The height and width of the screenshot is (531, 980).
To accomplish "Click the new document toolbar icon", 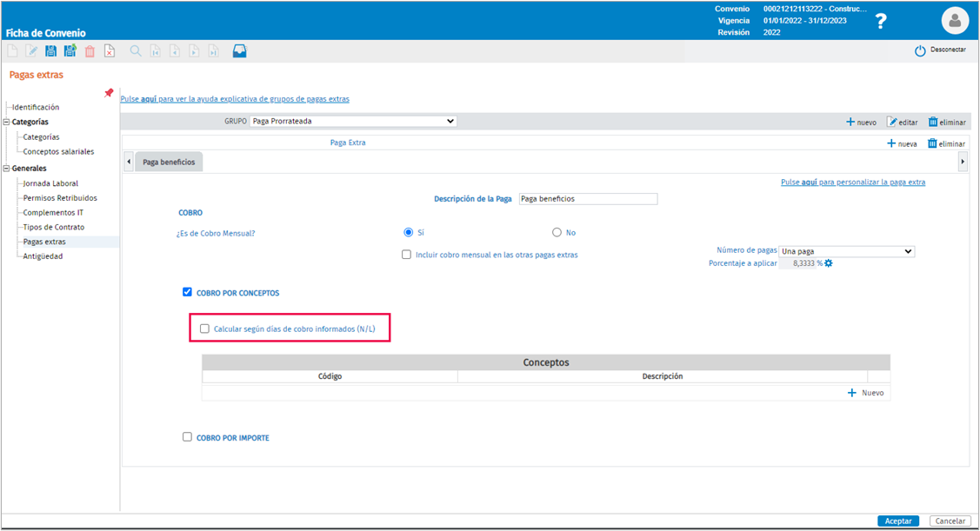I will (x=12, y=51).
